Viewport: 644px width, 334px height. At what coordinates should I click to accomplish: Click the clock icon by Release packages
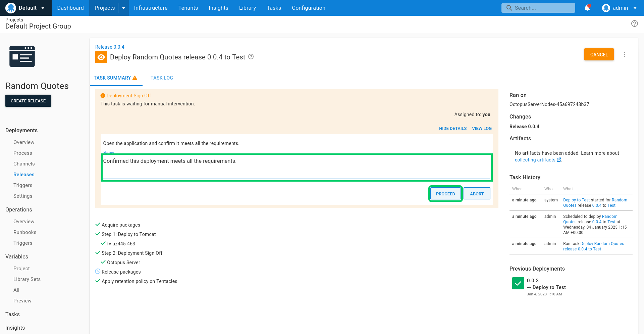[x=98, y=271]
